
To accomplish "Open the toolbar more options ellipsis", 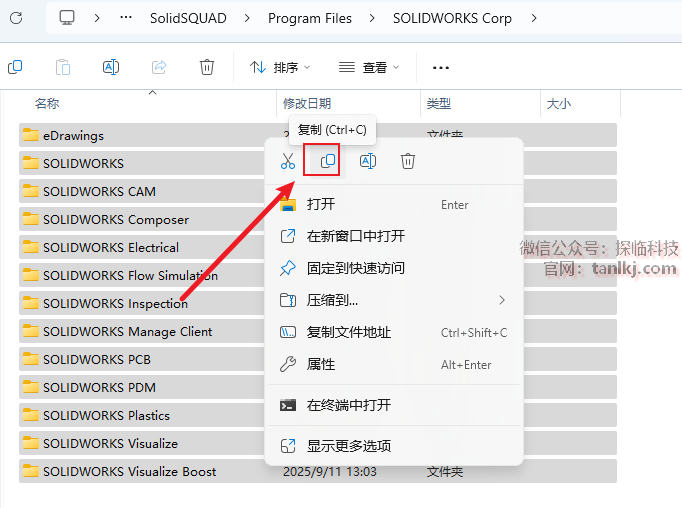I will click(441, 67).
